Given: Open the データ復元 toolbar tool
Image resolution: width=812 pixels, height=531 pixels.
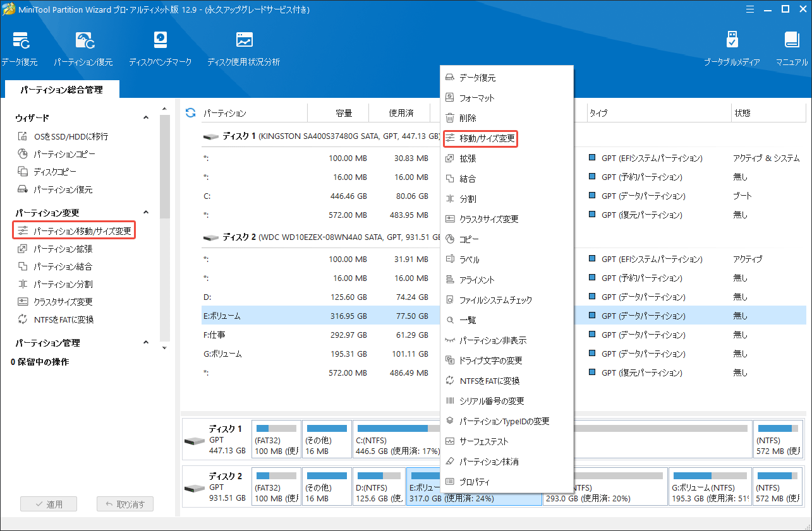Looking at the screenshot, I should [20, 49].
